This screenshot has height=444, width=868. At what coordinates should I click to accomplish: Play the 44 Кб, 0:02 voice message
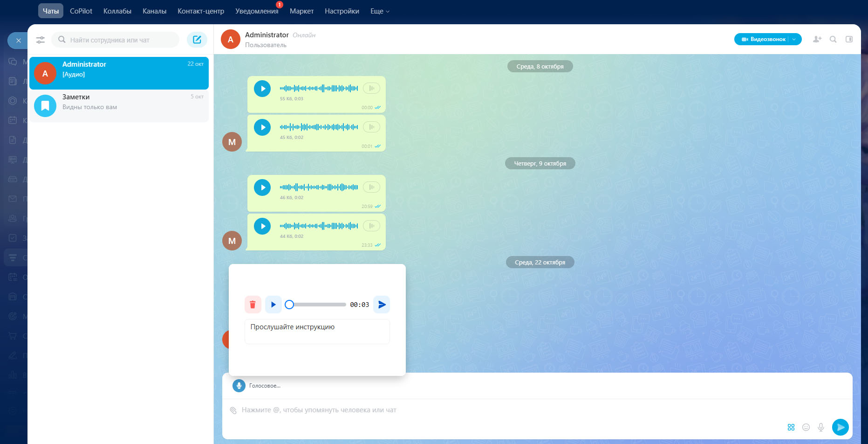pyautogui.click(x=262, y=226)
